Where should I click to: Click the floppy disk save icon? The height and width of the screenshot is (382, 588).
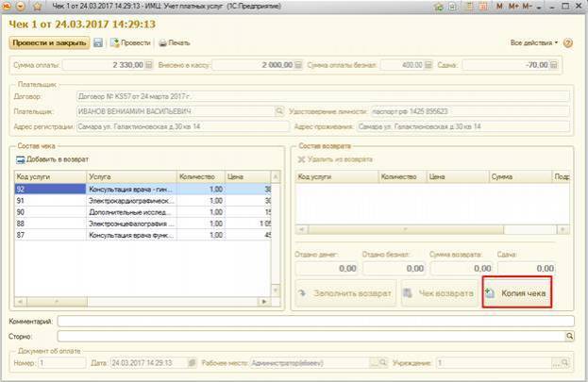98,43
